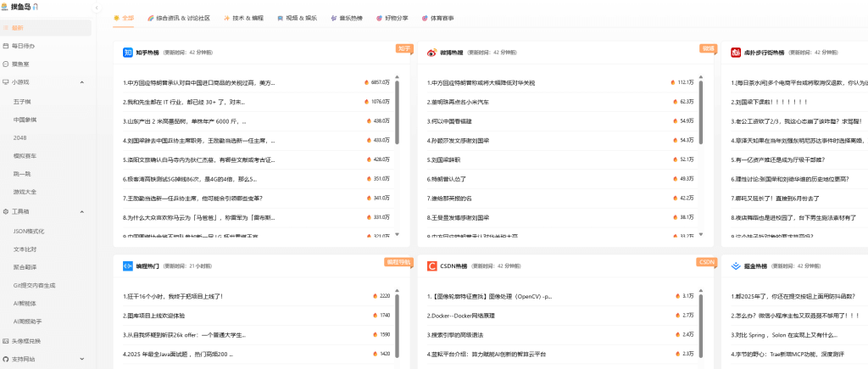Click the 掘金 logo icon in card header
868x369 pixels.
click(736, 266)
